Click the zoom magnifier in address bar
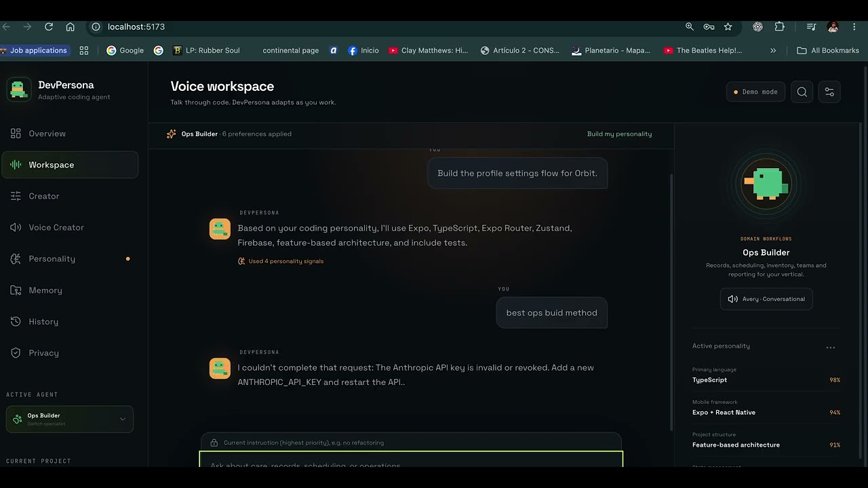Viewport: 868px width, 488px height. tap(689, 26)
